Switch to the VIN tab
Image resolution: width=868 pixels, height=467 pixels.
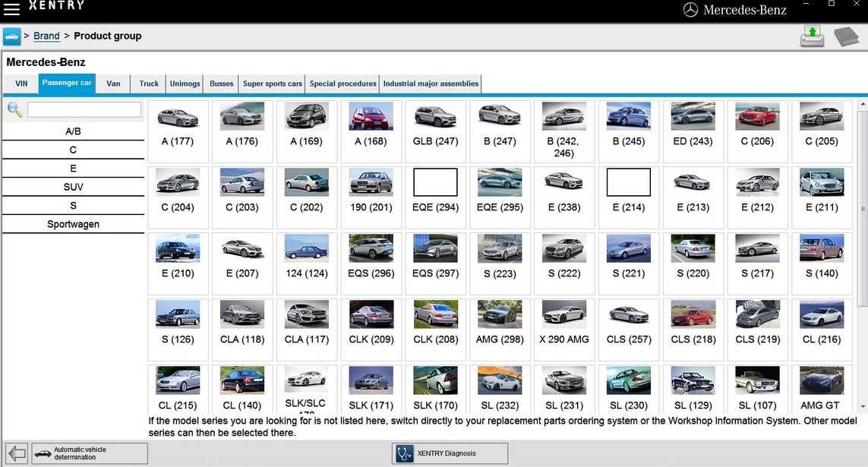click(x=21, y=84)
